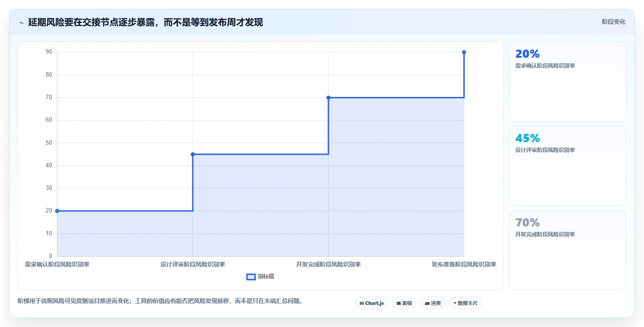Click the Chart.js tag button
Viewport: 644px width, 327px height.
point(372,303)
